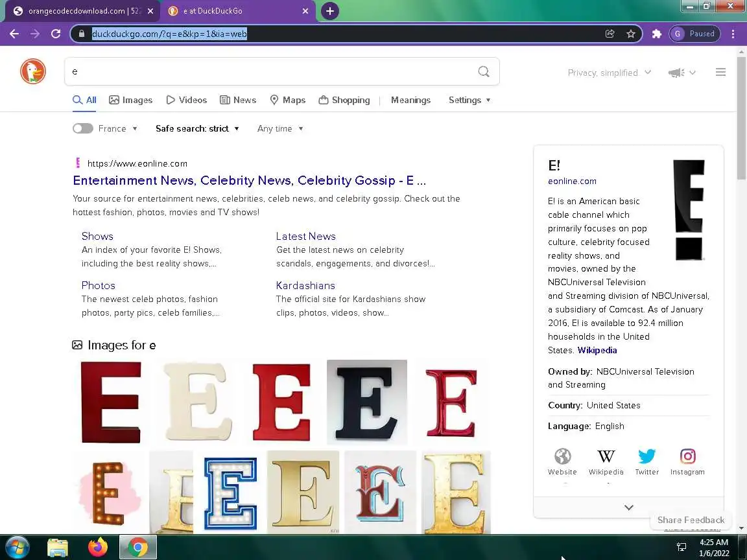Viewport: 747px width, 560px height.
Task: Click the Chrome taskbar icon
Action: (x=137, y=548)
